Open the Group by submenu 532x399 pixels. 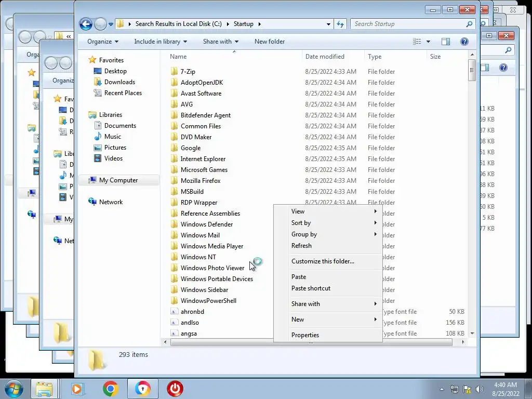pyautogui.click(x=328, y=234)
